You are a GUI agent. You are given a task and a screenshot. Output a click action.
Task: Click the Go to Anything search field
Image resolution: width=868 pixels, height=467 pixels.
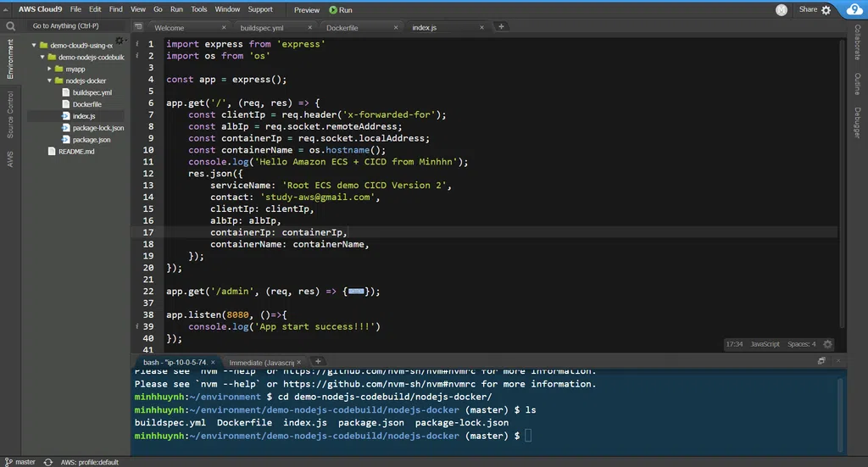click(66, 25)
